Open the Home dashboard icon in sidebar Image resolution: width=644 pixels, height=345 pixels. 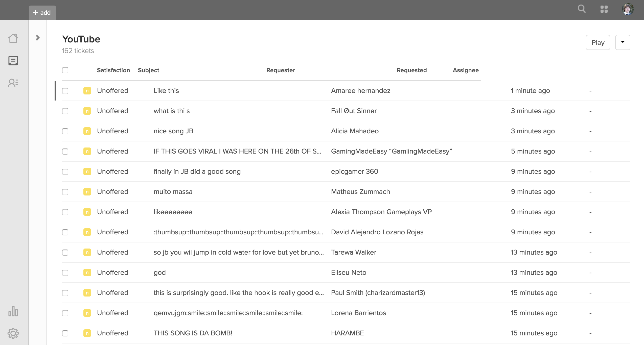click(13, 39)
